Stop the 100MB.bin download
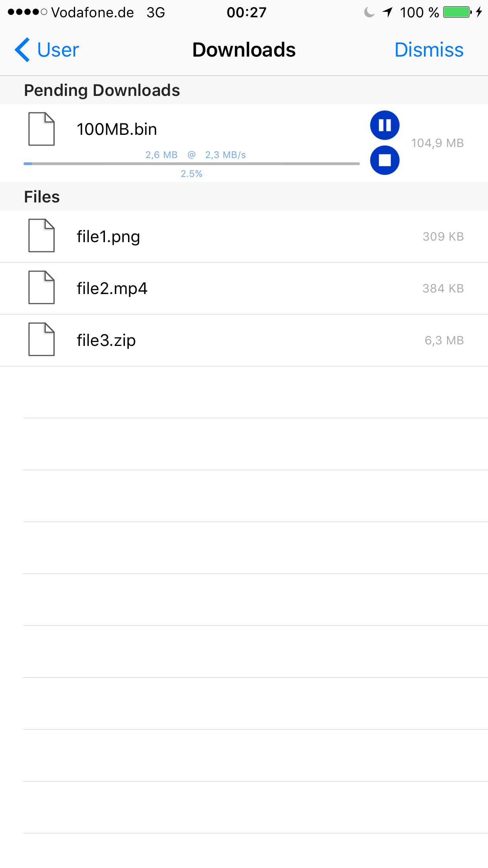This screenshot has width=488, height=868. pyautogui.click(x=385, y=160)
